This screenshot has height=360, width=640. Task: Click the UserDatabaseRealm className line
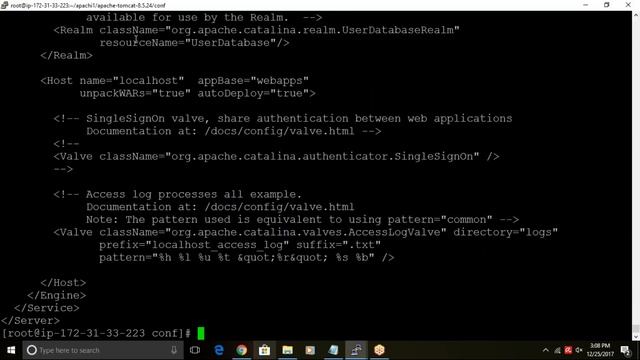point(256,30)
